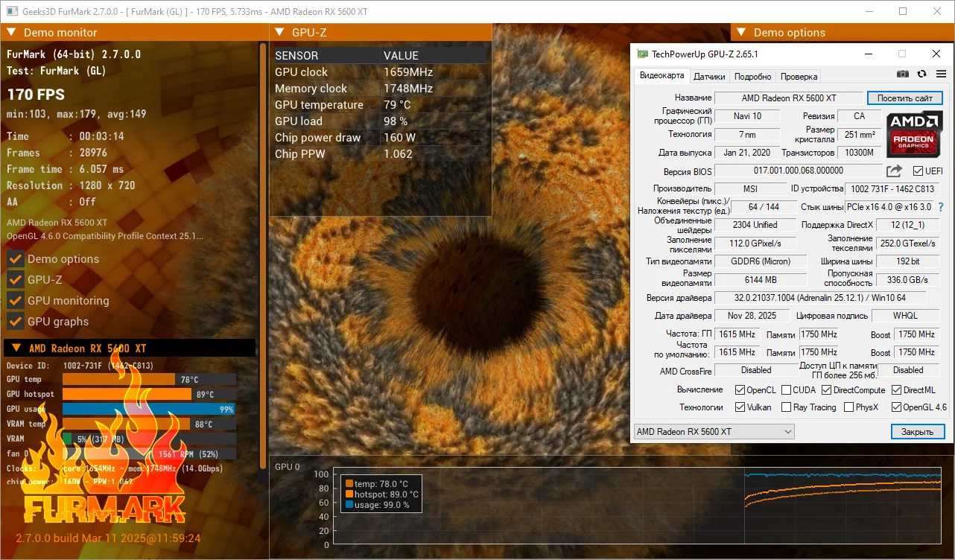Viewport: 955px width, 560px height.
Task: Toggle the PhysX checkbox
Action: point(849,407)
